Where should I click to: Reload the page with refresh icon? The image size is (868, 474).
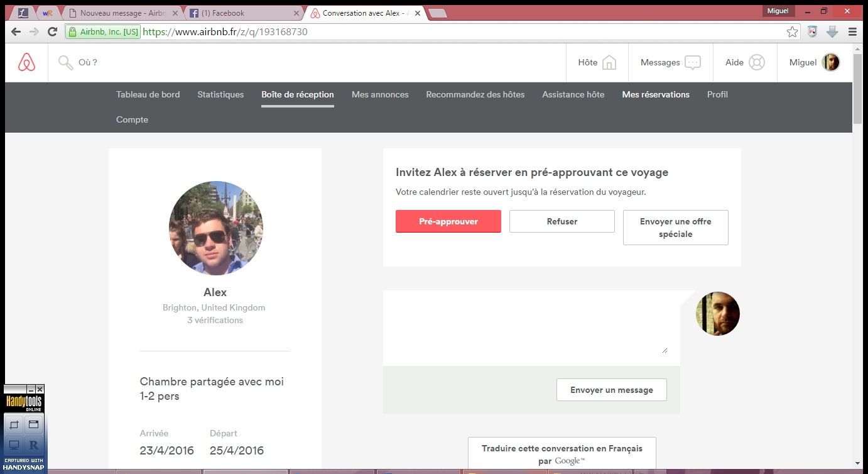[53, 31]
